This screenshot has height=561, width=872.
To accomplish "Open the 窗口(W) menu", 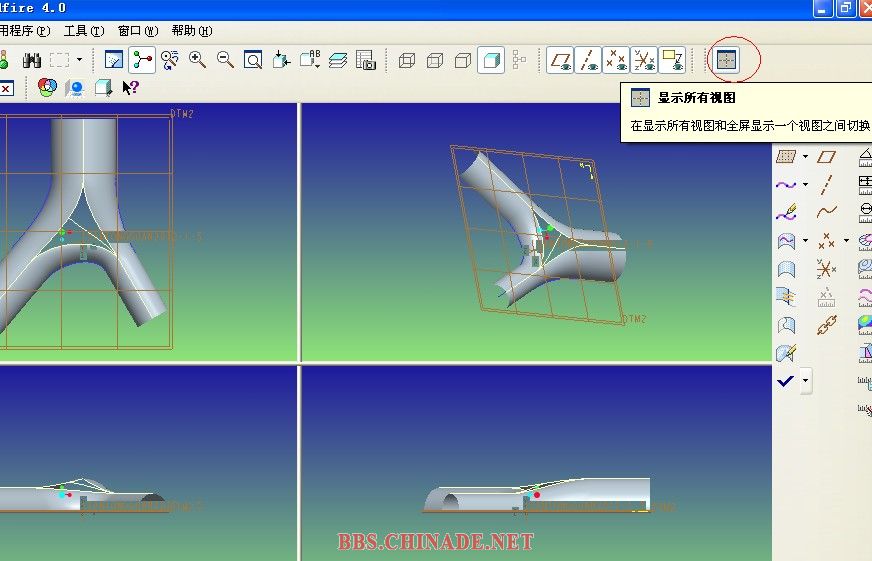I will pyautogui.click(x=138, y=31).
